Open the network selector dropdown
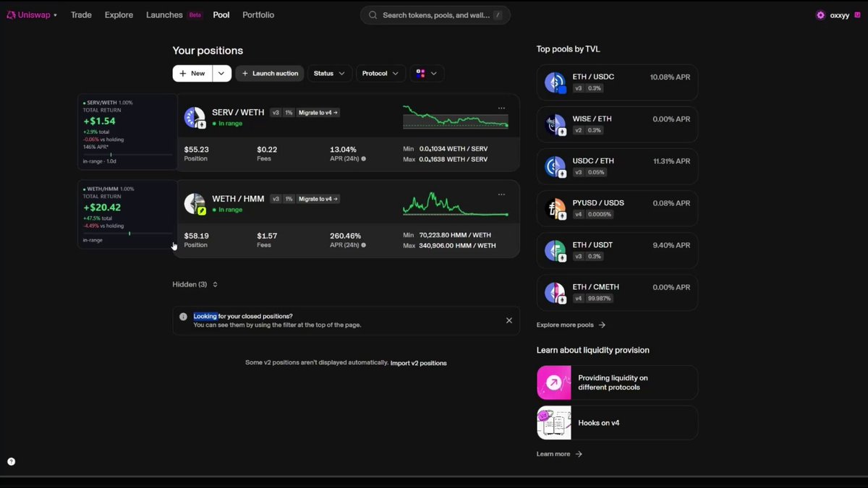 (x=427, y=73)
